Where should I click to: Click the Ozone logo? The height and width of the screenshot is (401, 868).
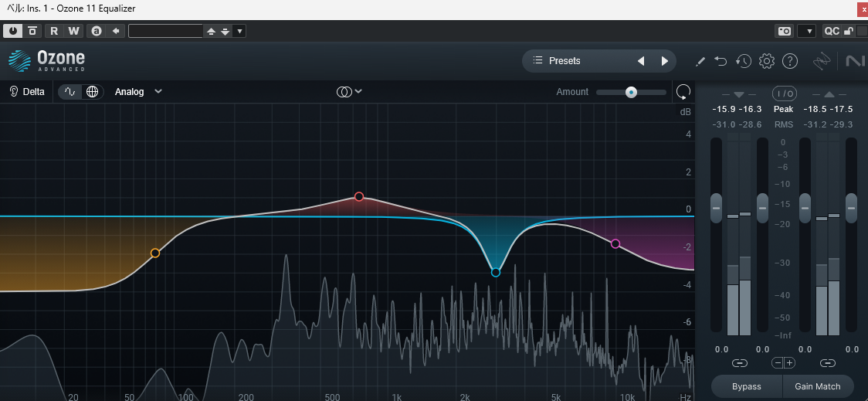(x=46, y=61)
